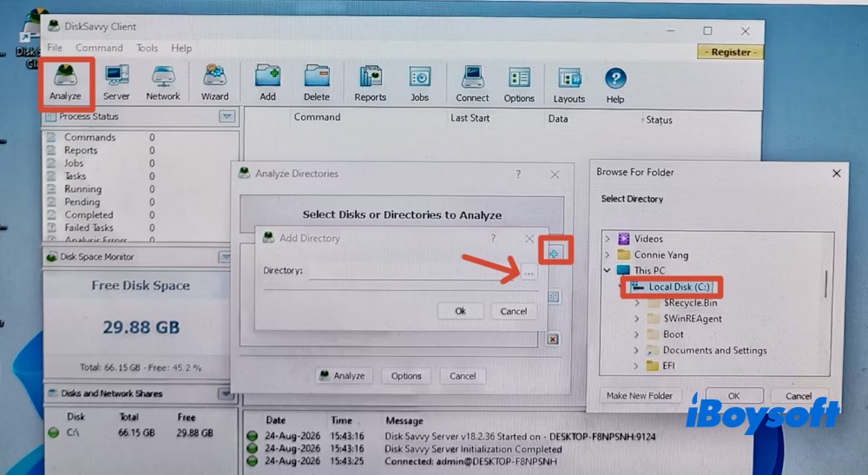Expand the Documents and Settings node

(636, 350)
